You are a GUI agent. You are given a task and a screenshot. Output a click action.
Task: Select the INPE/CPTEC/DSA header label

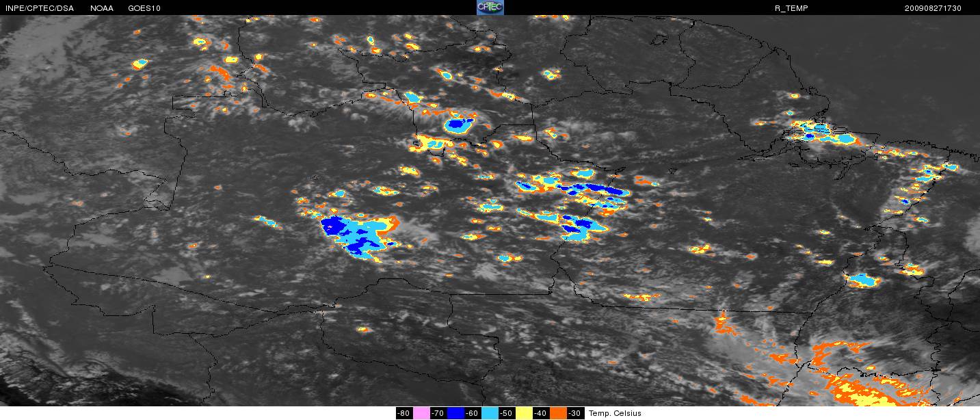click(x=39, y=8)
